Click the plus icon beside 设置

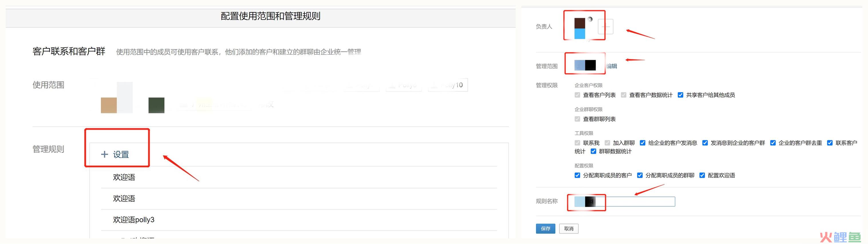pyautogui.click(x=104, y=154)
